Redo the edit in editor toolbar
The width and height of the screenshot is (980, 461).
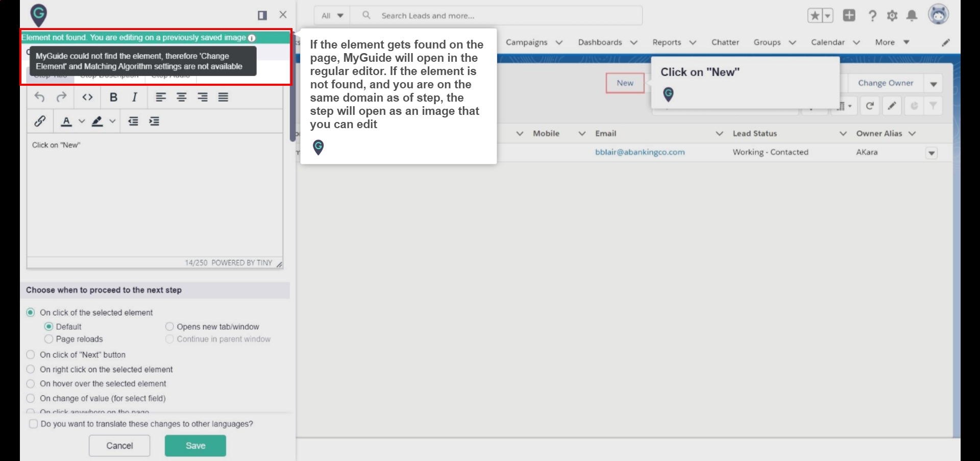click(61, 97)
